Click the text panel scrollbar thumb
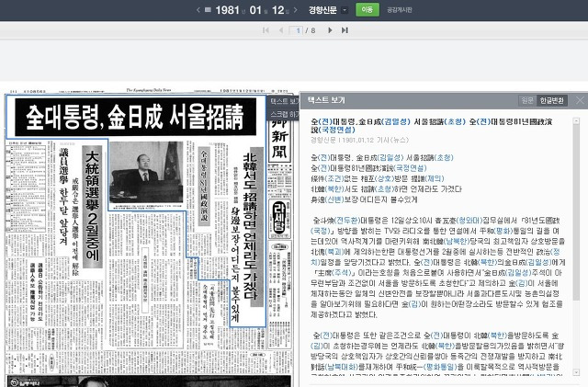Image resolution: width=588 pixels, height=387 pixels. tap(576, 212)
